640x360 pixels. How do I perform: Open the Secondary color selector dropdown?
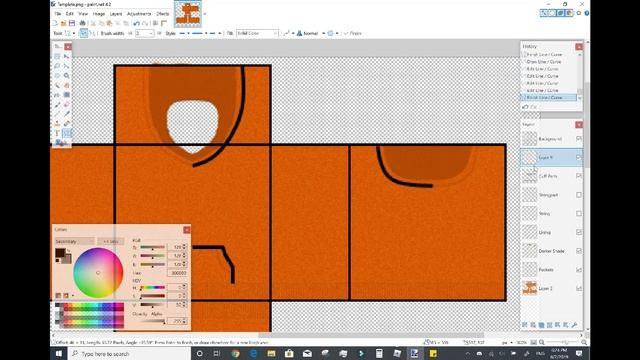pos(75,241)
